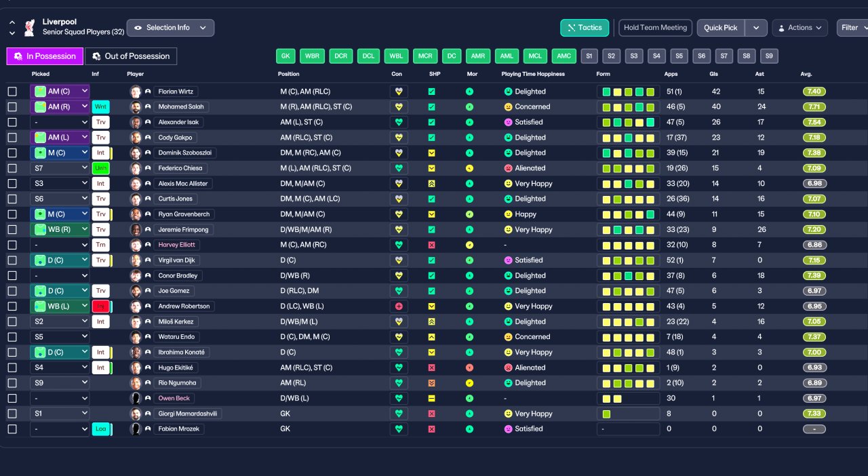The width and height of the screenshot is (868, 476).
Task: Click Harvey Elliott's Trn info badge
Action: click(x=100, y=245)
